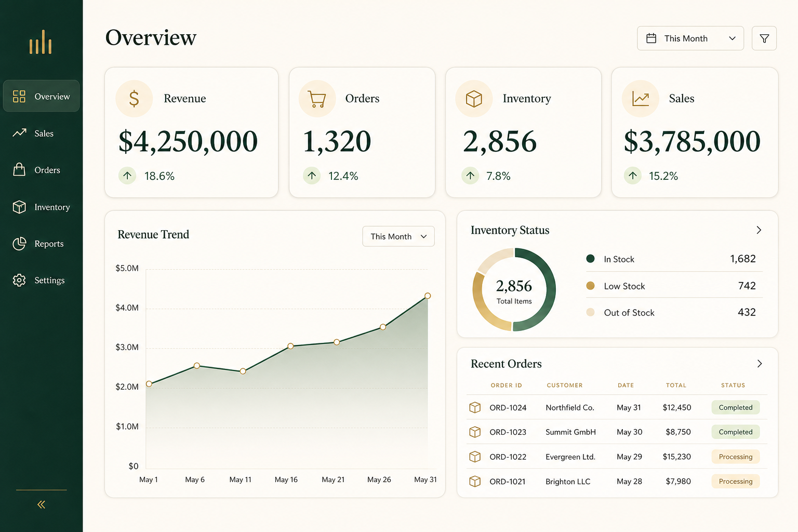Click the $15,230 order total
The width and height of the screenshot is (798, 532).
[677, 457]
